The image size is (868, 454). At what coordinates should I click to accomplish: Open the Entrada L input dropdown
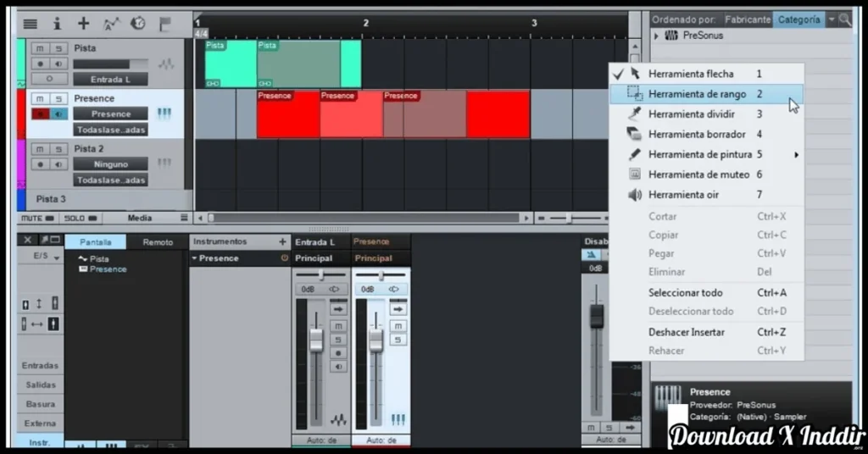(111, 79)
